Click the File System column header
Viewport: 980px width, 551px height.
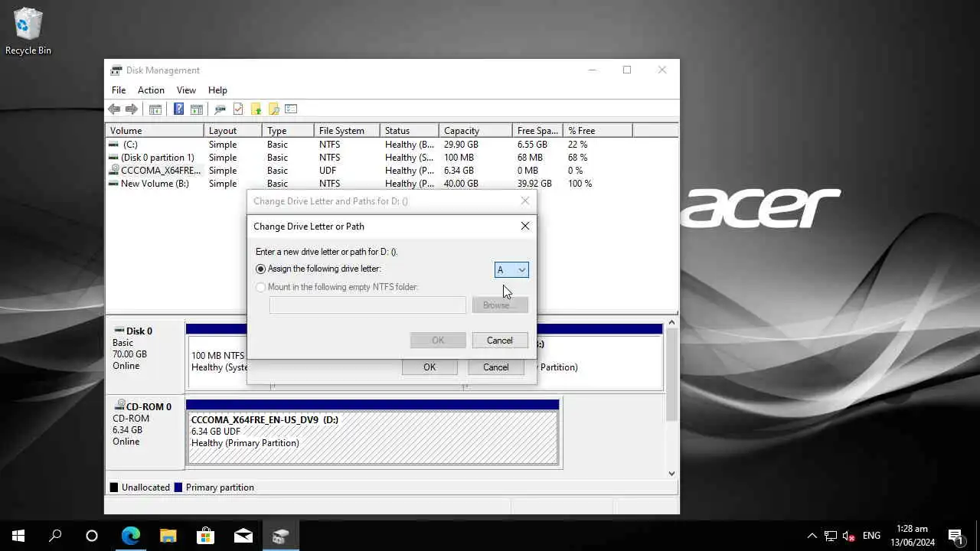(x=347, y=131)
